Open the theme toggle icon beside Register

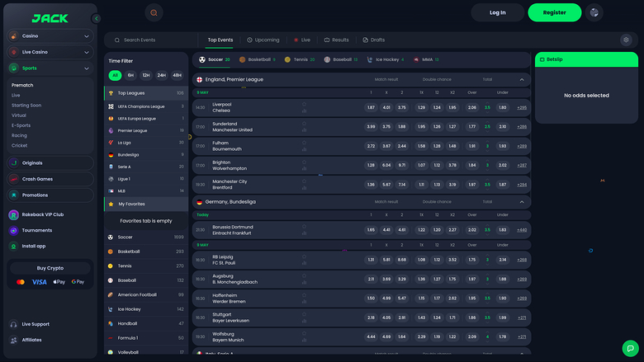click(594, 12)
